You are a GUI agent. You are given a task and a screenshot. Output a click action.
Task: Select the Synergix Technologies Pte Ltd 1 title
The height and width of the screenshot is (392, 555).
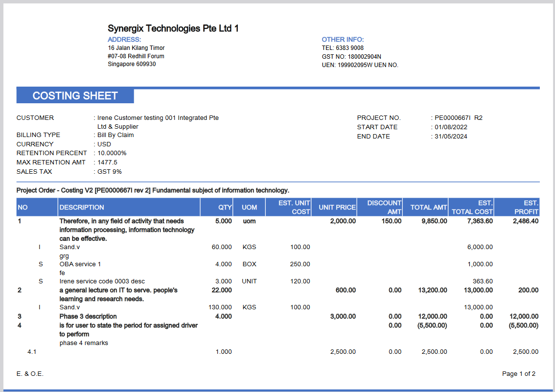coord(173,28)
